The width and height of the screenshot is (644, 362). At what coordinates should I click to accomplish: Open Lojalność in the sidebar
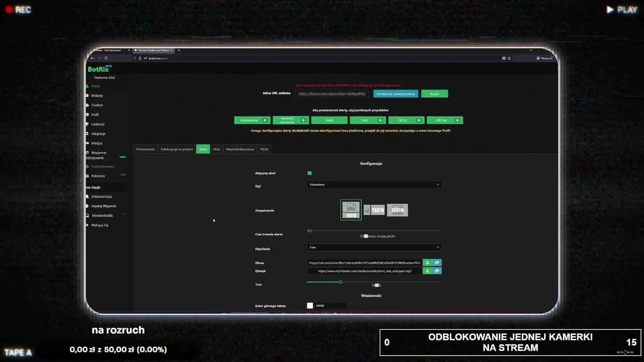coord(98,124)
